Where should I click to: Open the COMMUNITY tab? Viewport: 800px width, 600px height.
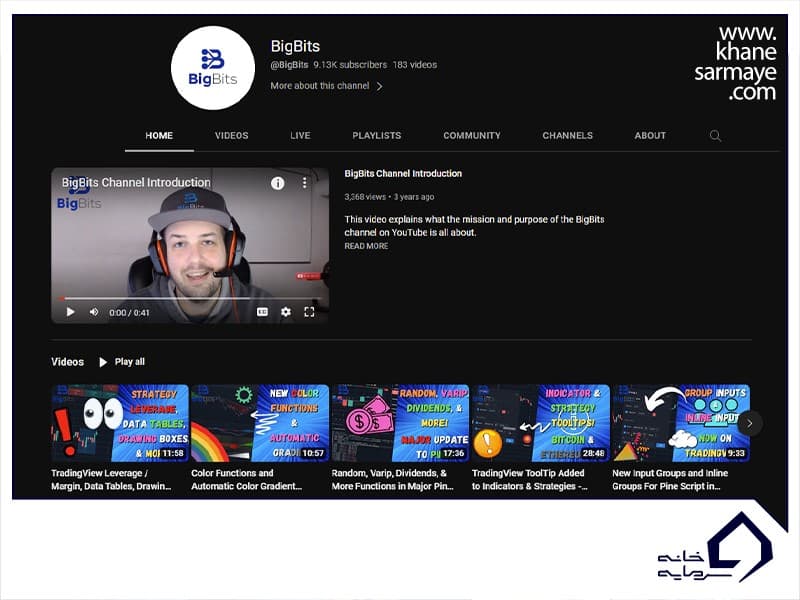[x=472, y=136]
